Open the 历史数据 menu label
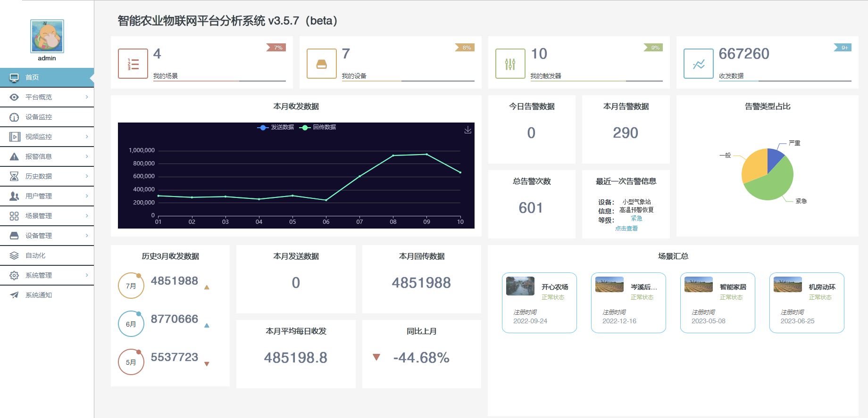Viewport: 868px width, 418px height. point(39,176)
